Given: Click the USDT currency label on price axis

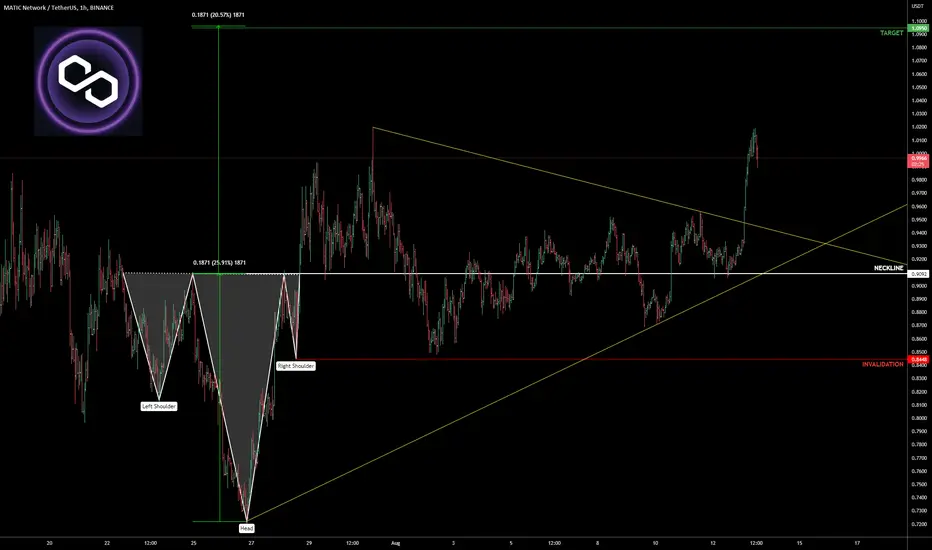Looking at the screenshot, I should point(917,5).
